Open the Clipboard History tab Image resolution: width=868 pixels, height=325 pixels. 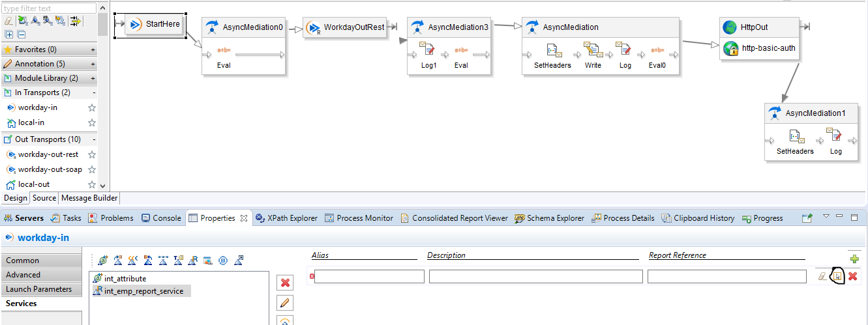coord(698,218)
